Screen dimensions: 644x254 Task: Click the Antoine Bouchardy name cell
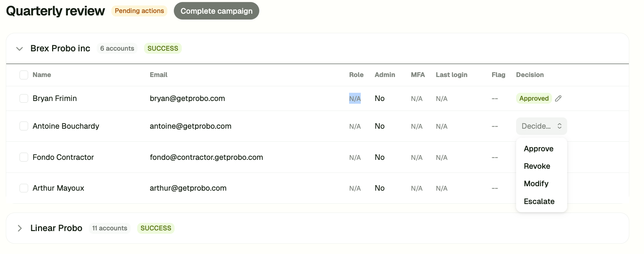[66, 126]
